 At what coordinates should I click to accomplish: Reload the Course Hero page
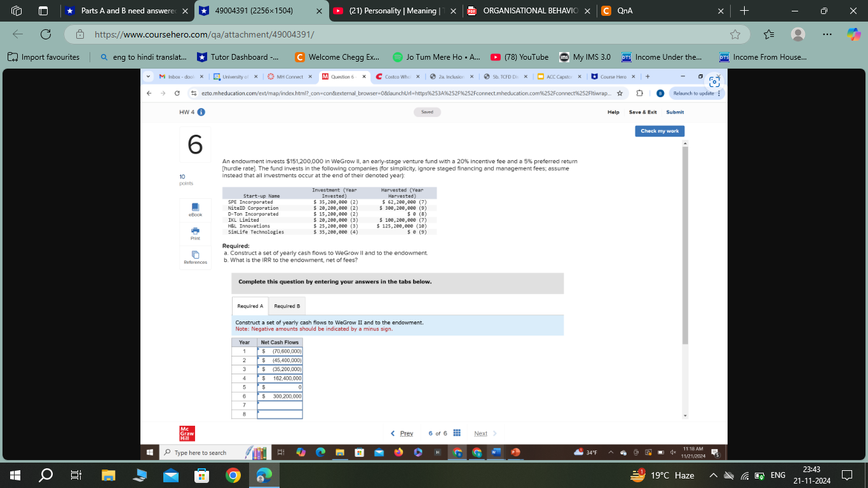pos(46,34)
